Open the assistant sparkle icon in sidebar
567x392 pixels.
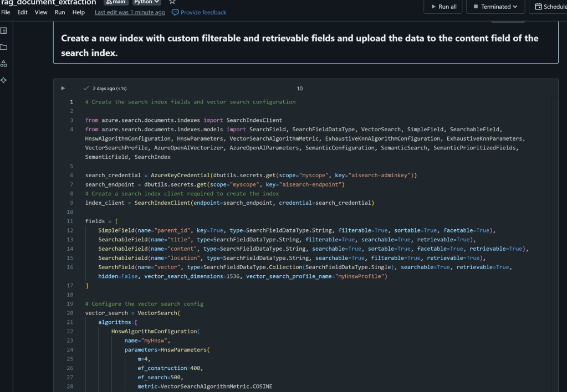(x=4, y=80)
